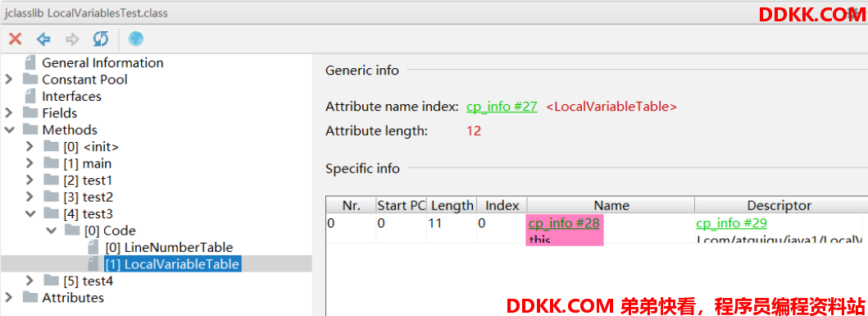Open the cp_info #27 link
The height and width of the screenshot is (316, 868).
point(502,107)
